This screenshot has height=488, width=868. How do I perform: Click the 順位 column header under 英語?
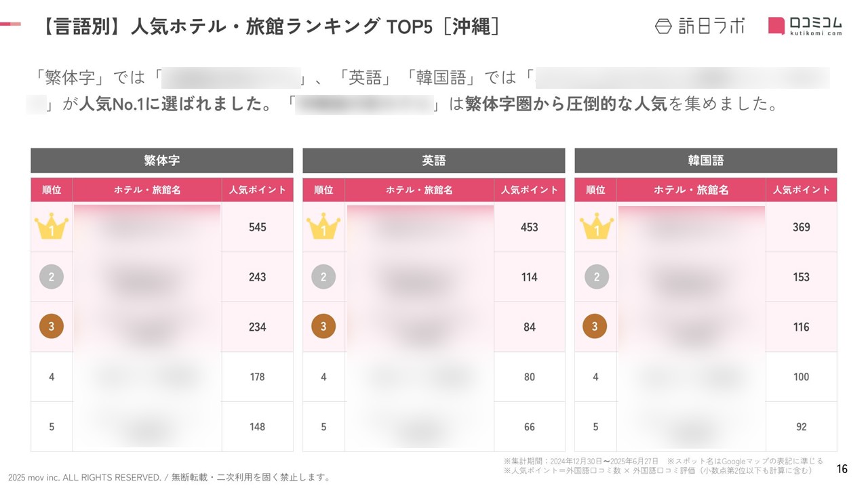tap(323, 190)
